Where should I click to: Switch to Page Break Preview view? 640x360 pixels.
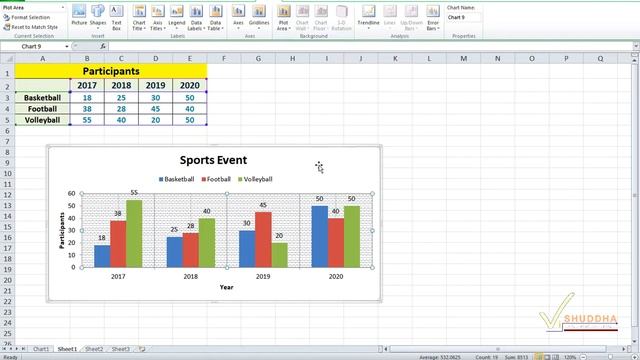coord(556,357)
